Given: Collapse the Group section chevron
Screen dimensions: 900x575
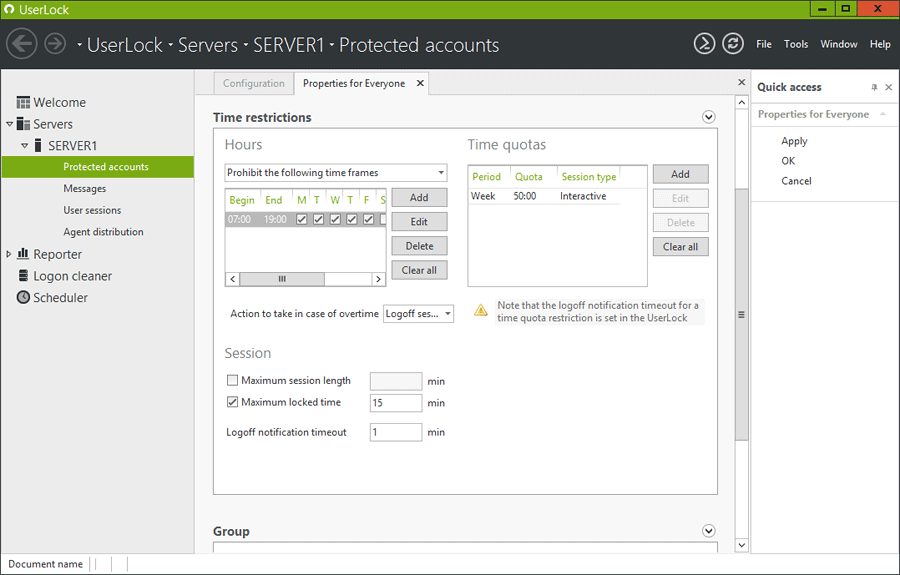Looking at the screenshot, I should [709, 531].
